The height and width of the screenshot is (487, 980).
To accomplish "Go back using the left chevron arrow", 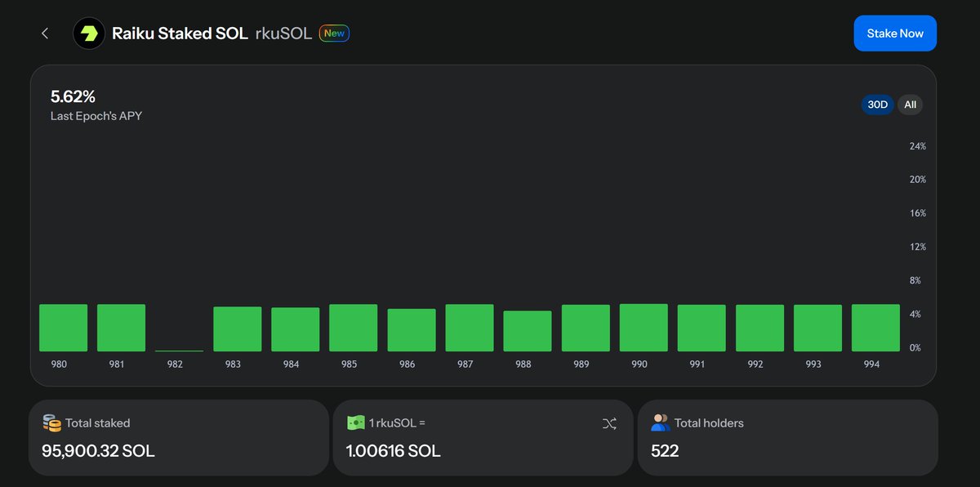I will [x=45, y=34].
